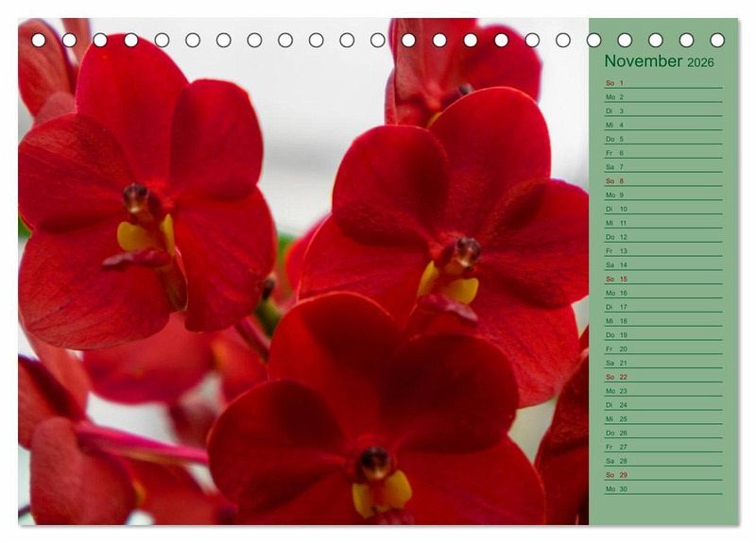The height and width of the screenshot is (543, 756).
Task: Click the first binding hole at top left
Action: click(39, 40)
